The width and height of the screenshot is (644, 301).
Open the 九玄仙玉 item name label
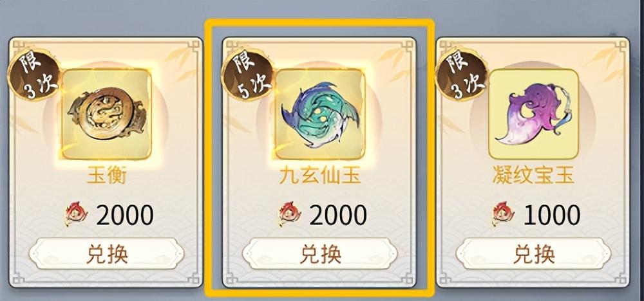[320, 176]
